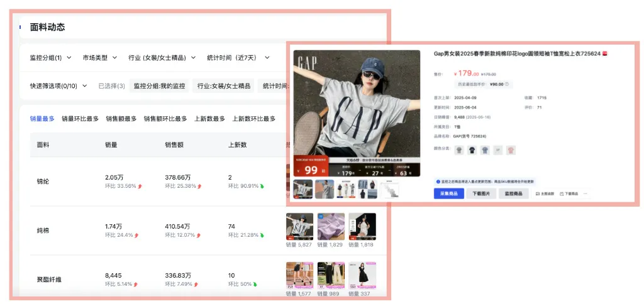644x304 pixels.
Task: Click the 8,445 sales value
Action: pos(113,275)
